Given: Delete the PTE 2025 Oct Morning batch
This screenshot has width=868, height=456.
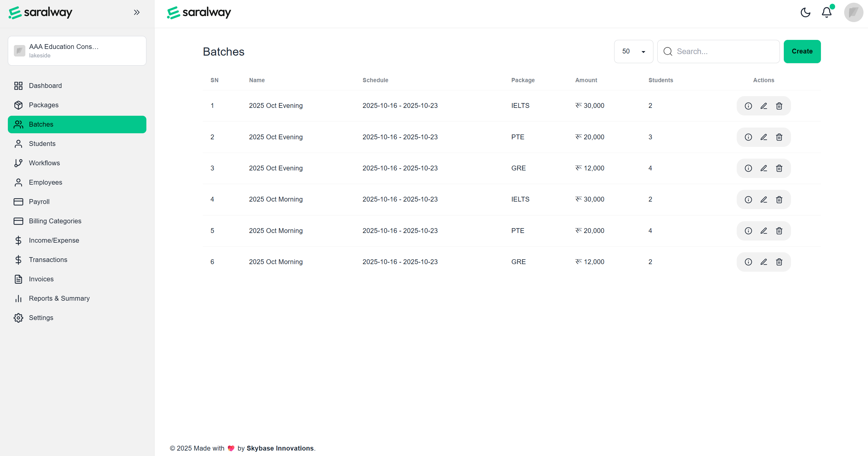Looking at the screenshot, I should click(x=779, y=231).
